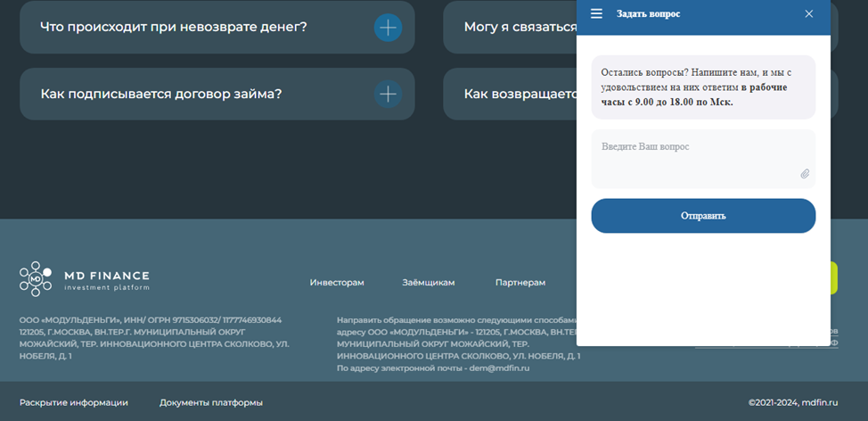The width and height of the screenshot is (868, 421).
Task: Go to 'Заёмщикам' footer link
Action: pyautogui.click(x=429, y=283)
